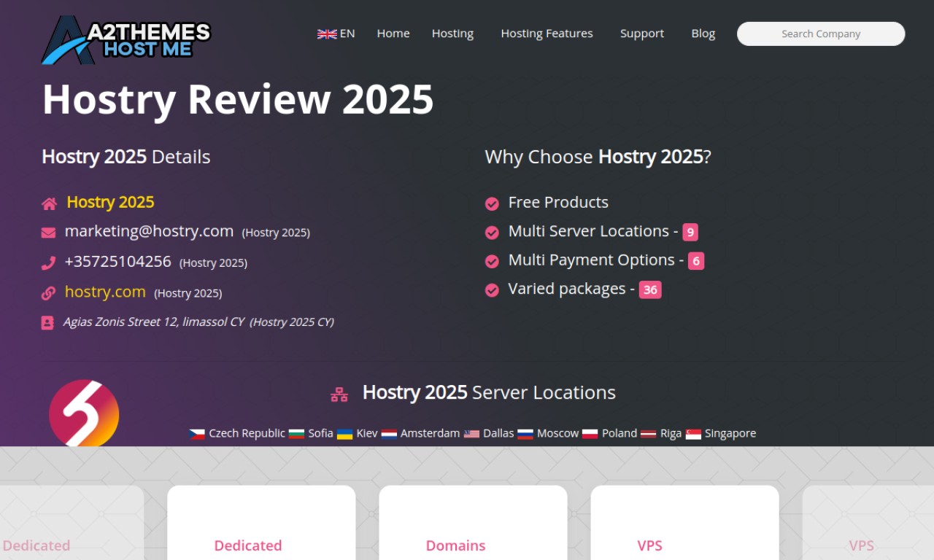Screen dimensions: 934x560
Task: Click the network icon beside Server Locations
Action: pyautogui.click(x=339, y=394)
